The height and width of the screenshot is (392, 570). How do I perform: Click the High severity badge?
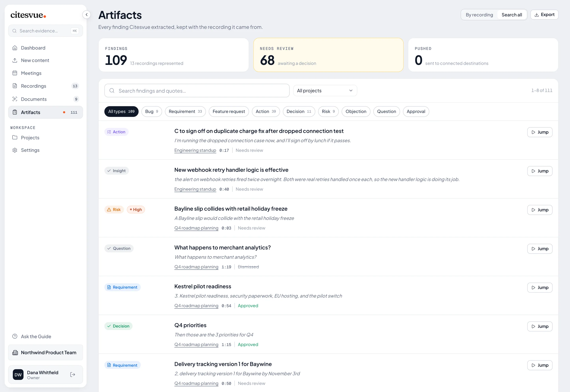coord(136,209)
